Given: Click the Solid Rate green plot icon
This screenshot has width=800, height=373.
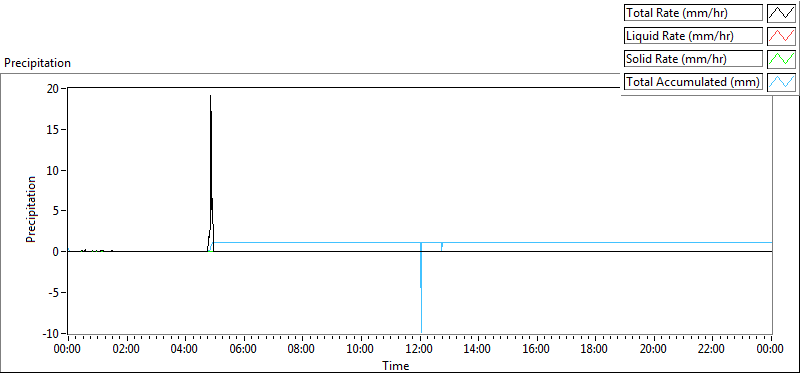Looking at the screenshot, I should pos(781,59).
